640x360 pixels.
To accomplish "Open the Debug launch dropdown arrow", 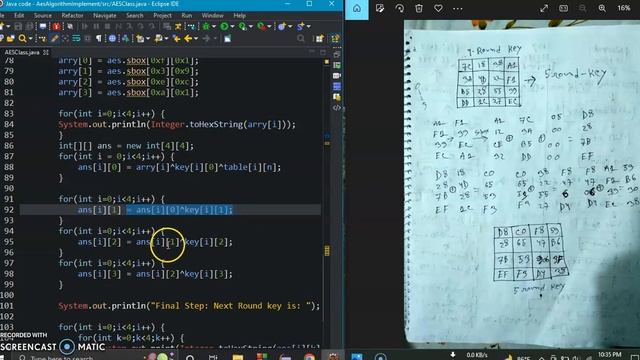I will coord(213,26).
